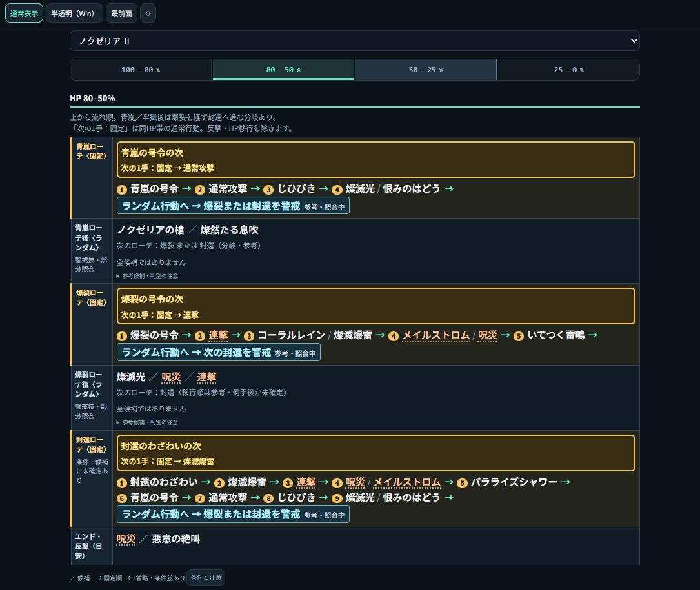Image resolution: width=700 pixels, height=590 pixels.
Task: Click 燦滅光 in 爆裂ローテ後 random row
Action: click(131, 377)
